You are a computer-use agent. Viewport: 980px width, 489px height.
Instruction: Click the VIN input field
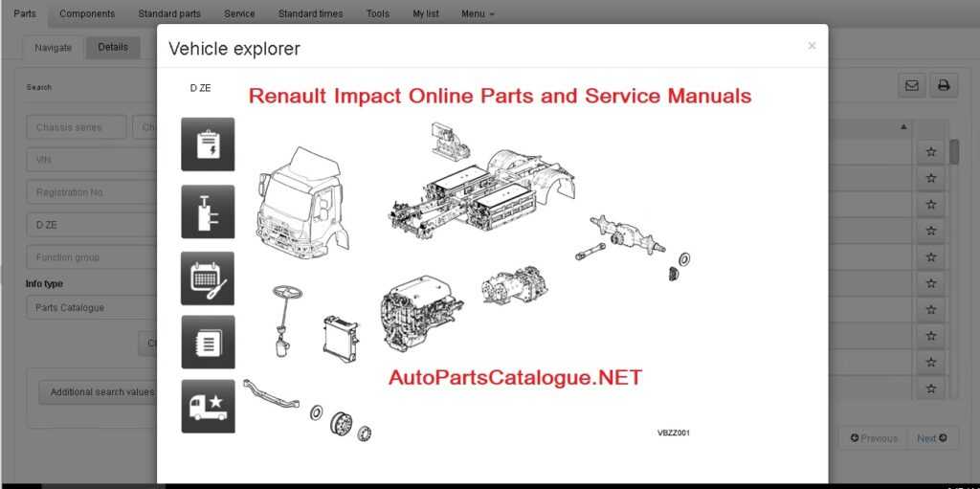pyautogui.click(x=91, y=160)
